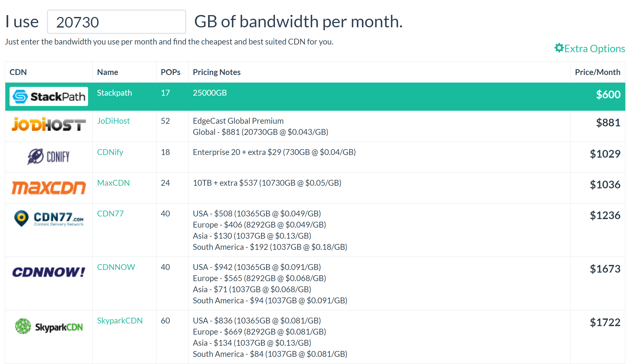Click the StackPath logo
632x364 pixels.
tap(49, 96)
